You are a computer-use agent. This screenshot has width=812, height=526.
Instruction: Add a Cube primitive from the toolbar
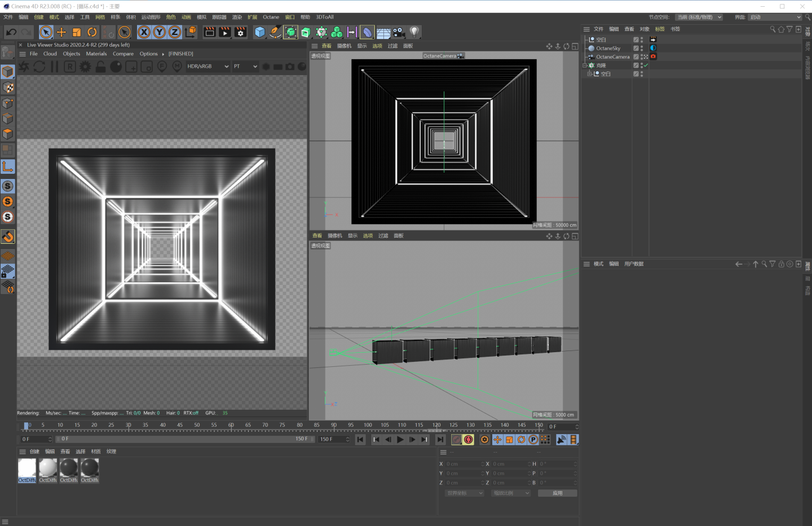pos(260,32)
